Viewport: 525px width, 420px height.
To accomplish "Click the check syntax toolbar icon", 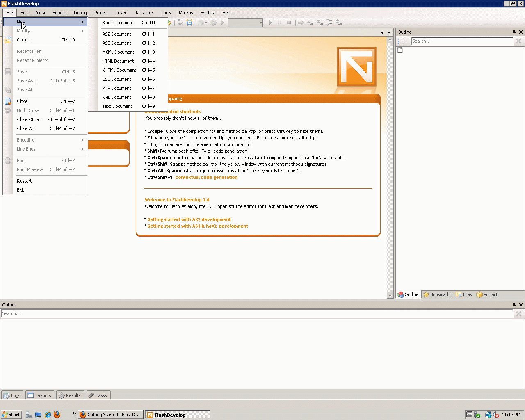I will 180,23.
